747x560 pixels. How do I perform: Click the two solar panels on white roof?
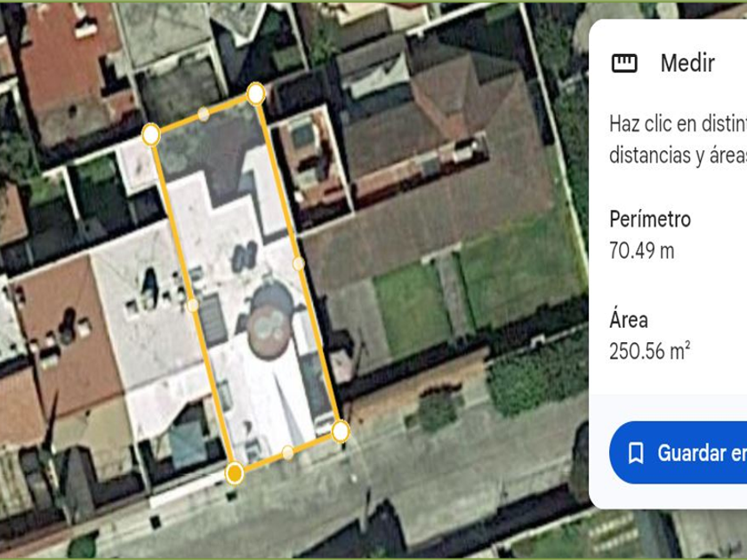point(245,257)
